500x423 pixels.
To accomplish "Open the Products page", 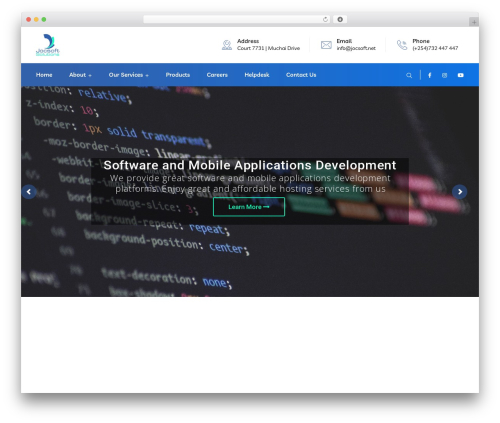I will (x=178, y=75).
